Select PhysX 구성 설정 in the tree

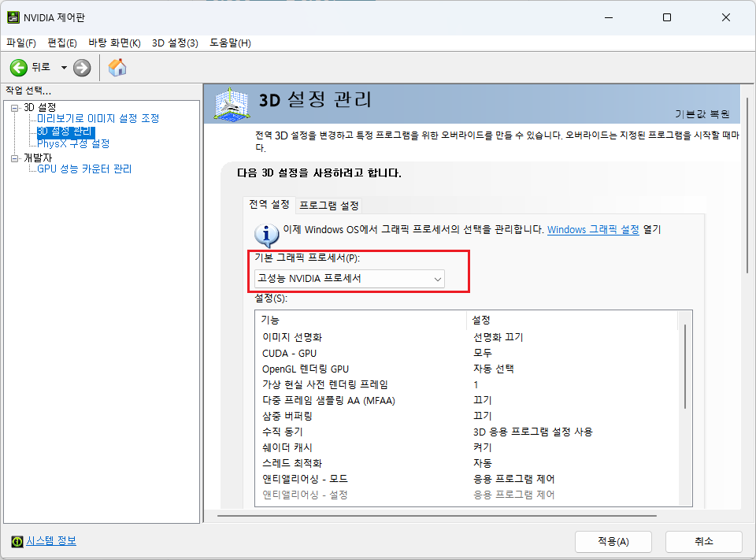(73, 143)
